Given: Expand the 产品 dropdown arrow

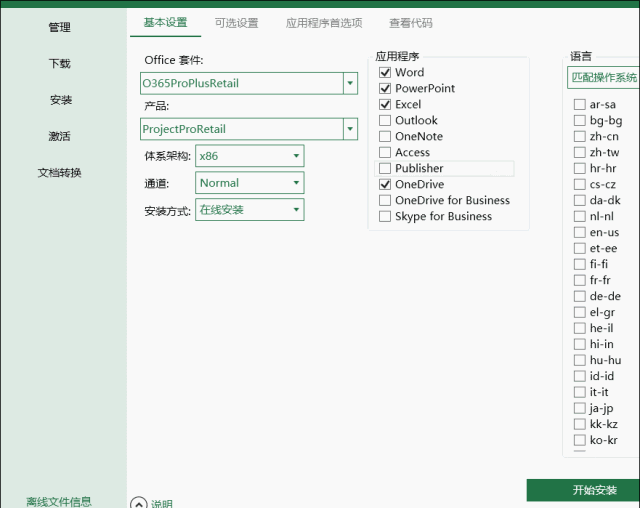Looking at the screenshot, I should pyautogui.click(x=350, y=129).
